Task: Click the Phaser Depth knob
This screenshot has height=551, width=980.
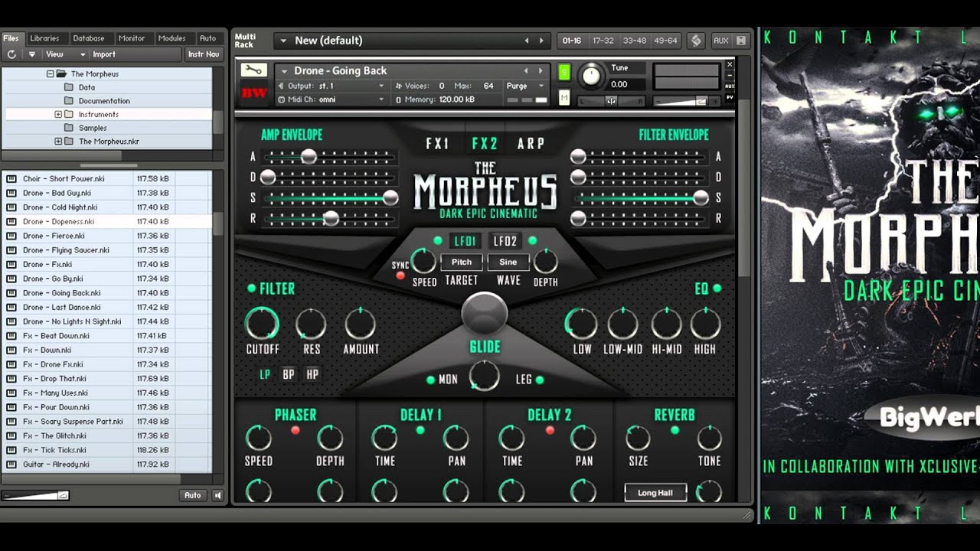Action: point(330,439)
